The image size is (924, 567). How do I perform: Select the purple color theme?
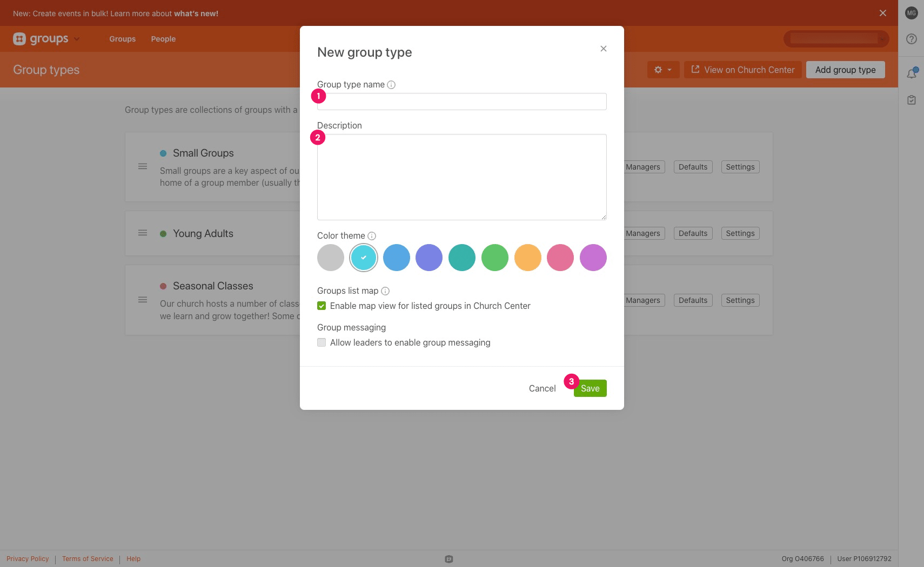593,258
